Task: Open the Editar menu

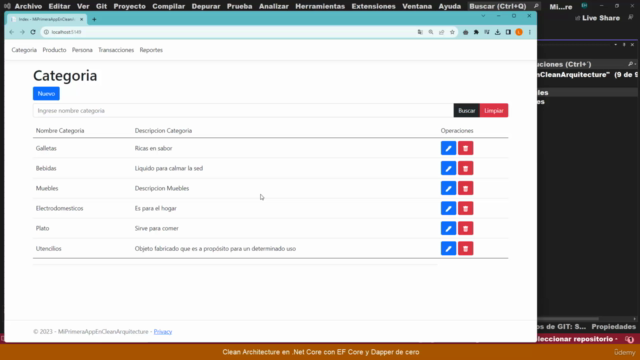Action: 60,6
